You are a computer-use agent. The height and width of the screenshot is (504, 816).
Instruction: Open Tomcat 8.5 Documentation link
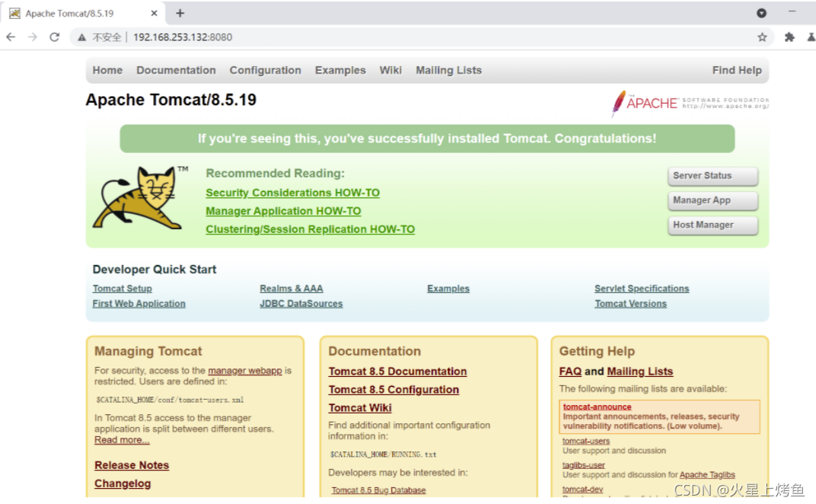(397, 372)
